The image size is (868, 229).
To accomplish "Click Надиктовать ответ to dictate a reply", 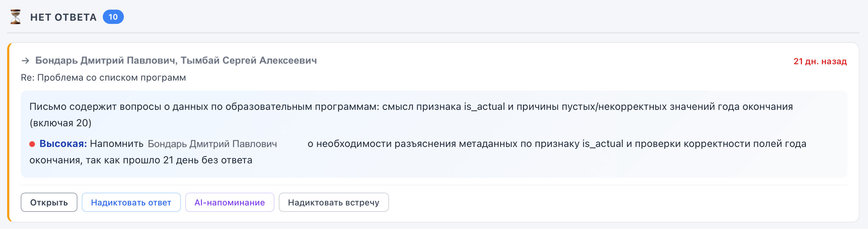I will 131,202.
